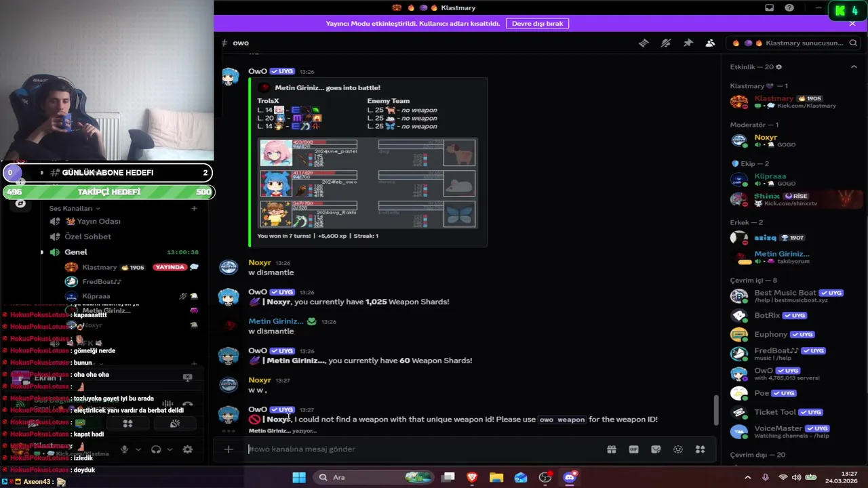Open the Threads icon in channel header
The image size is (868, 488).
pyautogui.click(x=644, y=43)
